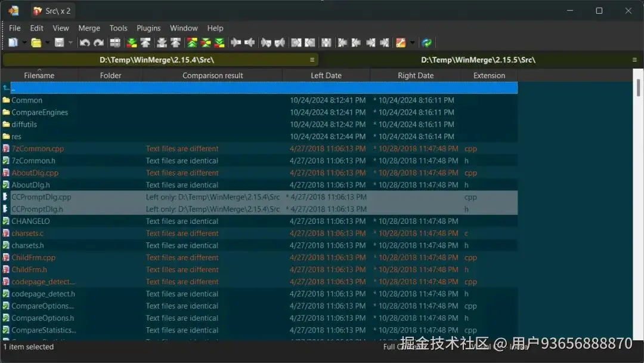
Task: Select the diffutils folder row
Action: point(259,124)
